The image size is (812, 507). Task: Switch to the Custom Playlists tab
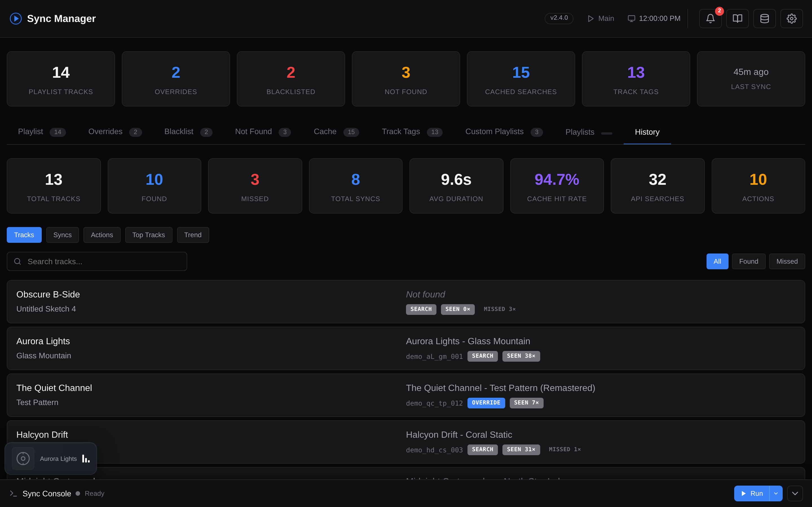[x=504, y=132]
